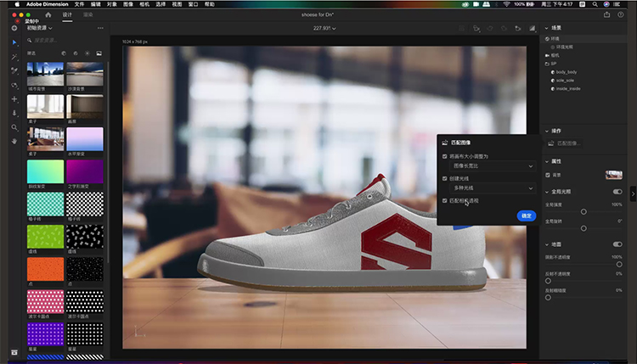The image size is (637, 364).
Task: Collapse the Scene panel section
Action: point(547,28)
